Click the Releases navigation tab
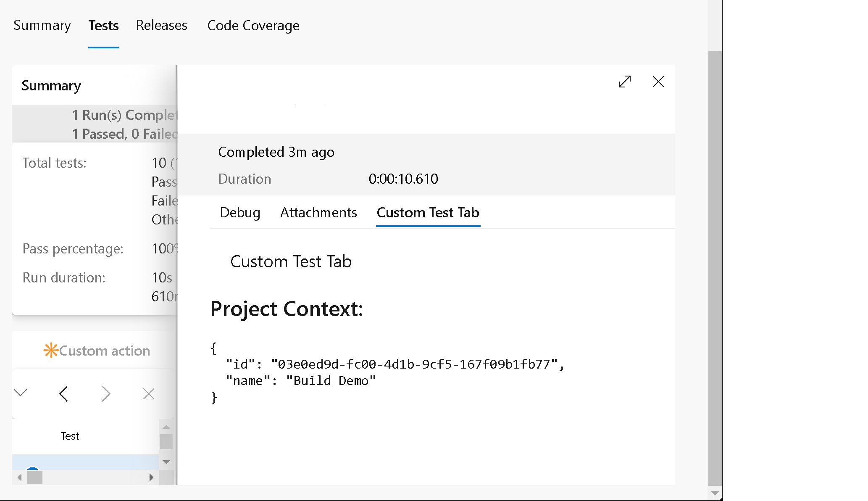Viewport: 868px width, 501px height. [162, 26]
